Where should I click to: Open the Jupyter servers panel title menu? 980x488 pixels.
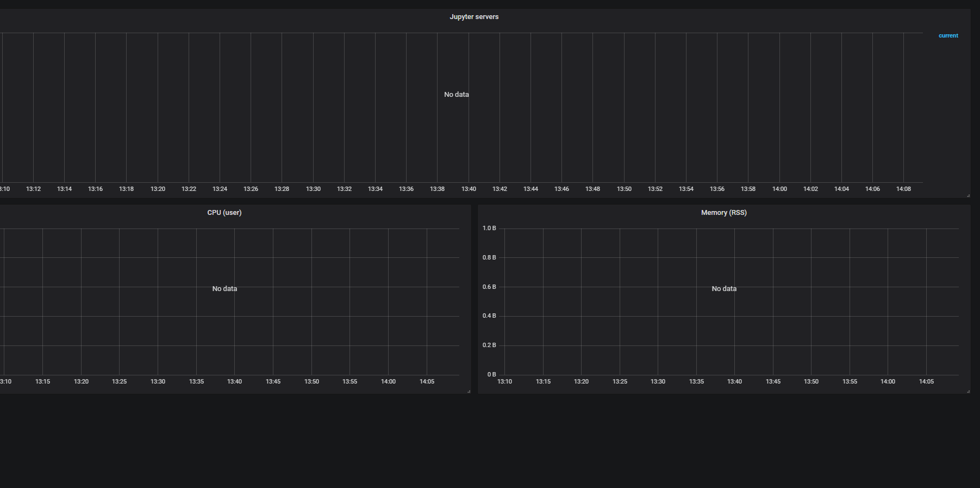474,17
